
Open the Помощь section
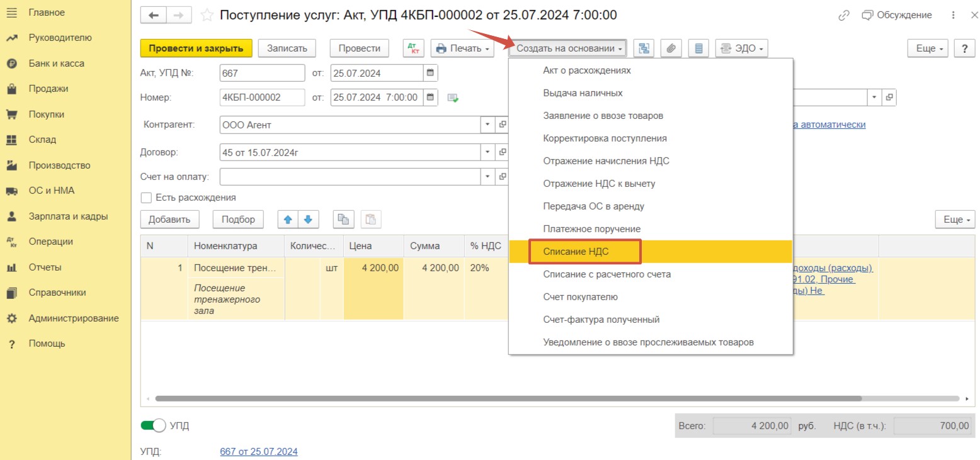pyautogui.click(x=47, y=344)
